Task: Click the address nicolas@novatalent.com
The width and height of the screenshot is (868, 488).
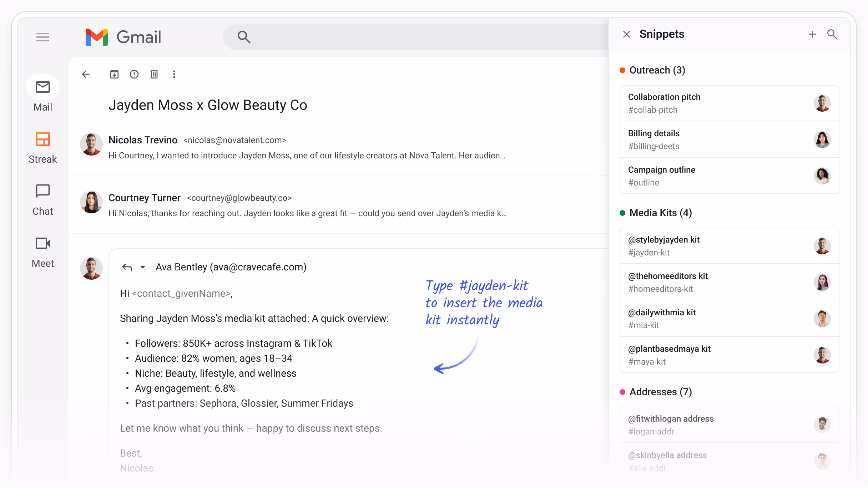Action: (x=235, y=140)
